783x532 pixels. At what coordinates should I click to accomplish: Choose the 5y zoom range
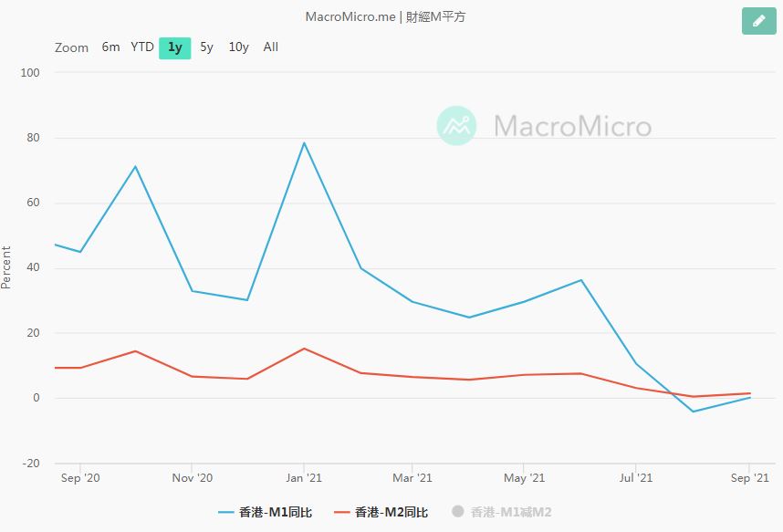point(207,47)
